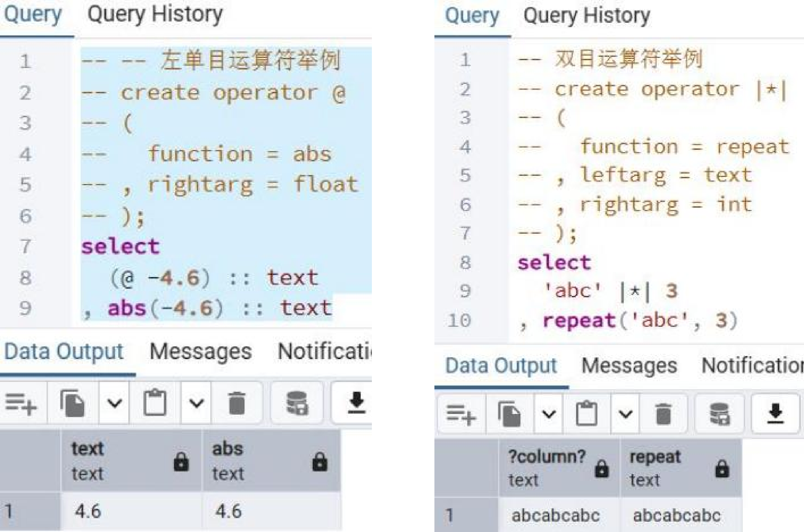
Task: Open Messages tab in left panel
Action: coord(201,351)
